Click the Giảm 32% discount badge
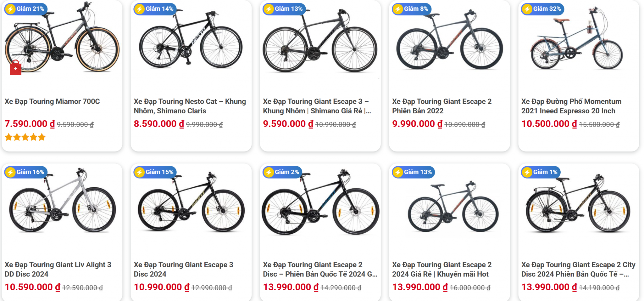Image resolution: width=644 pixels, height=301 pixels. point(542,9)
